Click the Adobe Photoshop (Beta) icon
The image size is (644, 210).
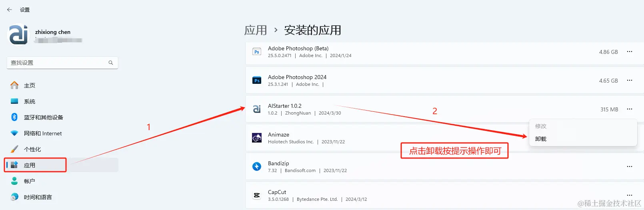257,52
